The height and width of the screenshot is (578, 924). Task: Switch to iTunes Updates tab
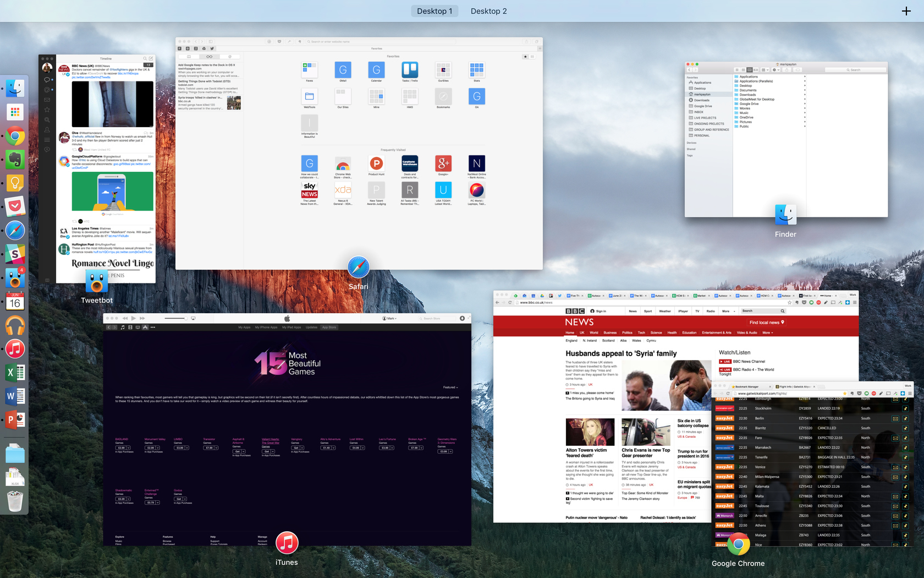coord(311,327)
